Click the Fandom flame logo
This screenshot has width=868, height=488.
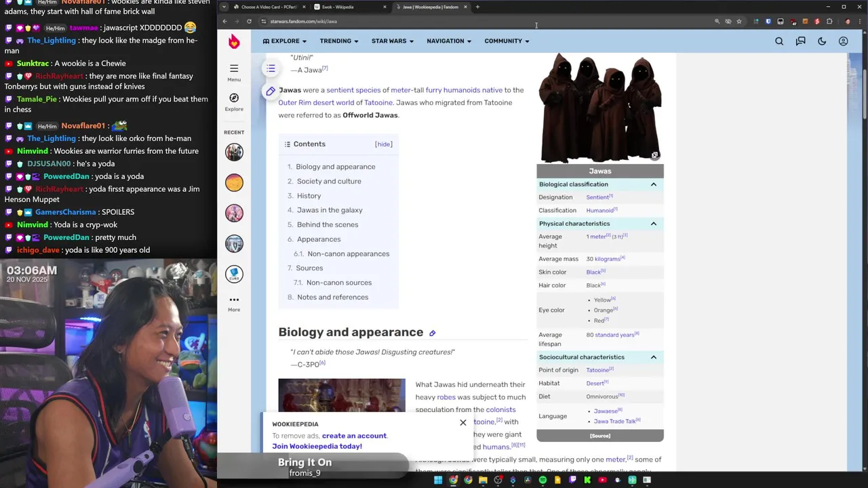coord(234,41)
